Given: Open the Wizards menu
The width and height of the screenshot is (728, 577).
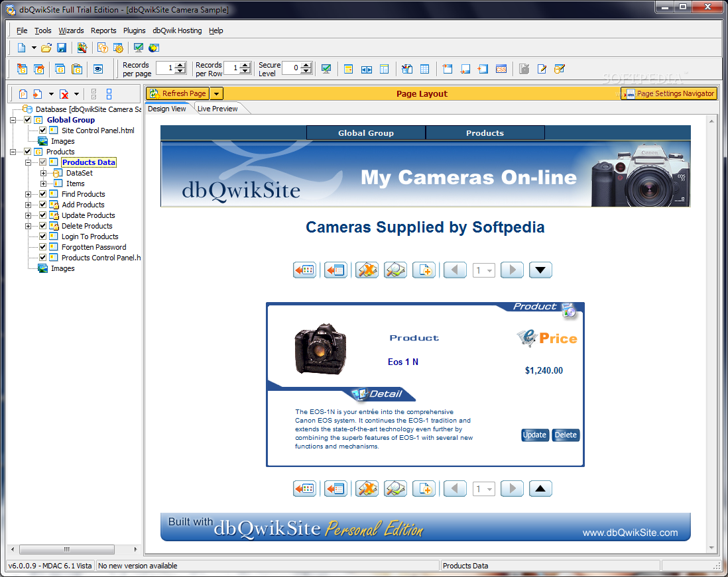Looking at the screenshot, I should 71,30.
